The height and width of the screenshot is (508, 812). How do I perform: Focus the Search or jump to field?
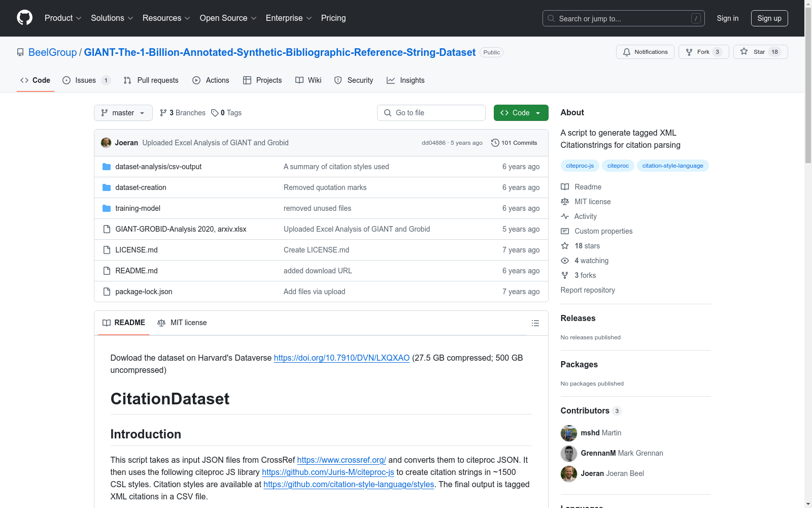[624, 18]
